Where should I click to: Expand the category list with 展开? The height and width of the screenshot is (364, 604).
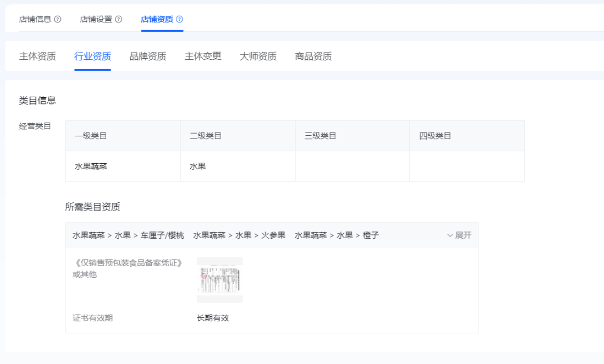click(459, 235)
